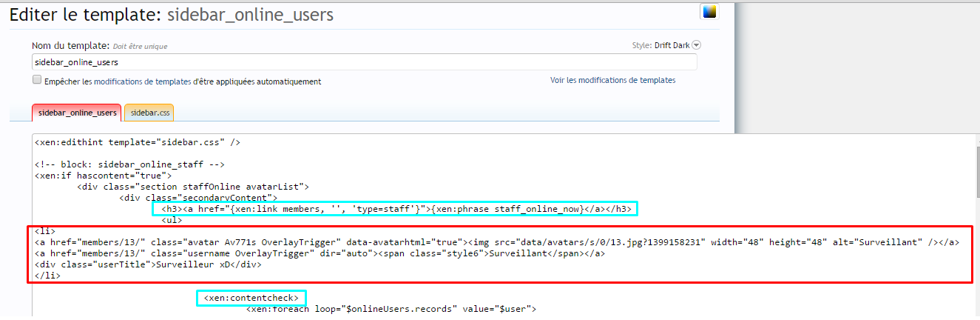Switch to the sidebar_online_users tab
The width and height of the screenshot is (980, 320).
77,113
